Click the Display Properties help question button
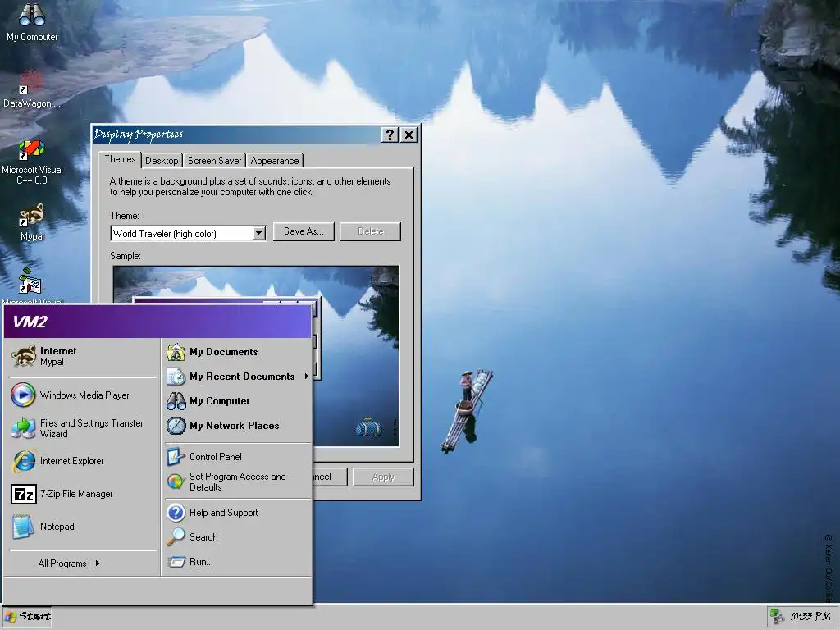This screenshot has width=840, height=630. pyautogui.click(x=390, y=135)
